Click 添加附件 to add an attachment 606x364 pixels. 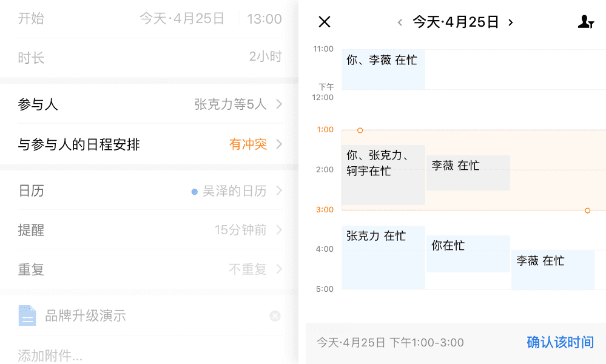pos(50,356)
